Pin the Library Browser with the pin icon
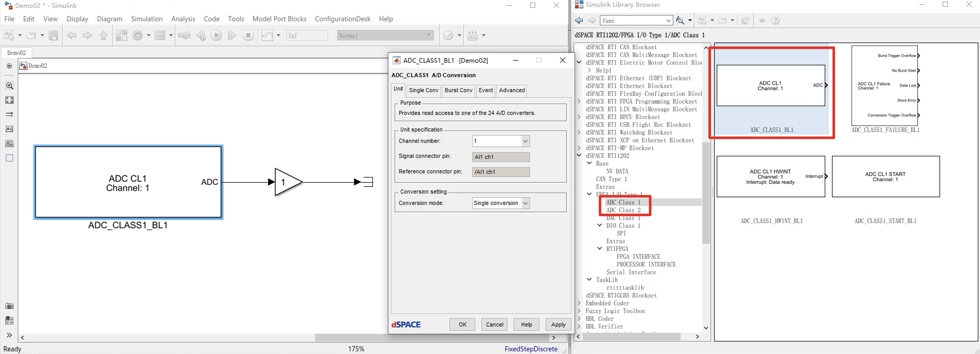 click(761, 20)
